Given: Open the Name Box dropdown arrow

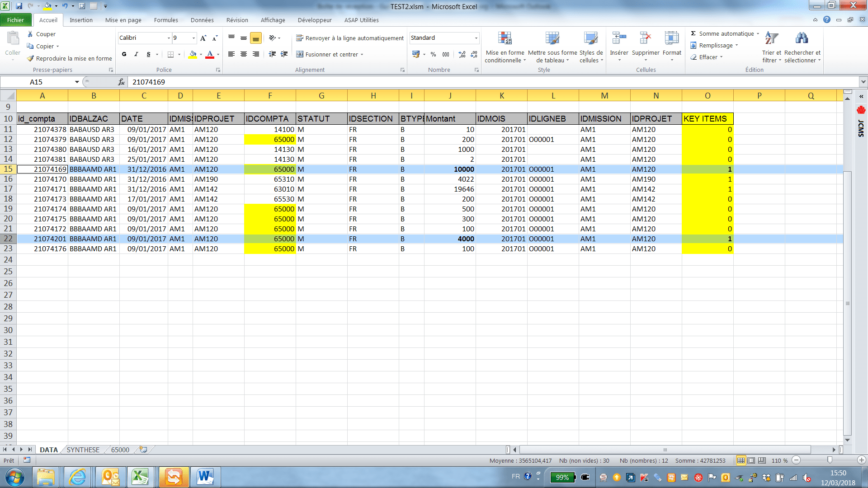Looking at the screenshot, I should click(77, 82).
